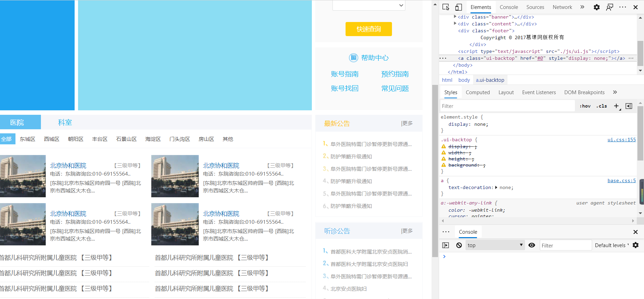The image size is (644, 299).
Task: Click 更多 beside 最新公告
Action: (x=407, y=123)
